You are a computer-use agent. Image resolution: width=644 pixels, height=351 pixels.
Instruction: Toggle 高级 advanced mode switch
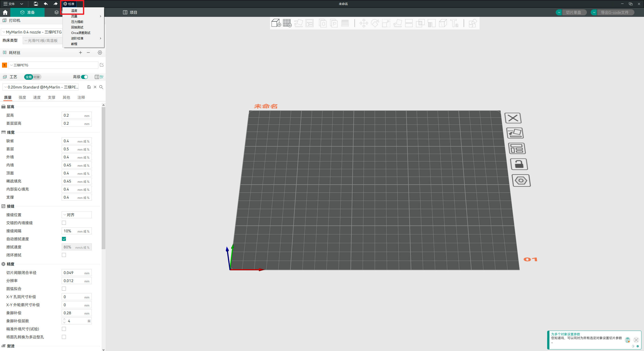85,77
